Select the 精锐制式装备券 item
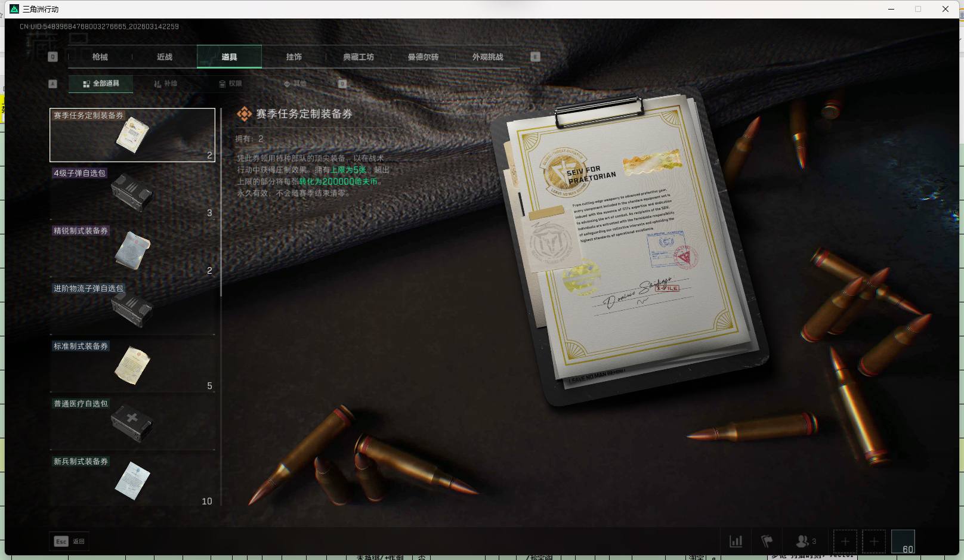This screenshot has width=964, height=560. coord(132,250)
